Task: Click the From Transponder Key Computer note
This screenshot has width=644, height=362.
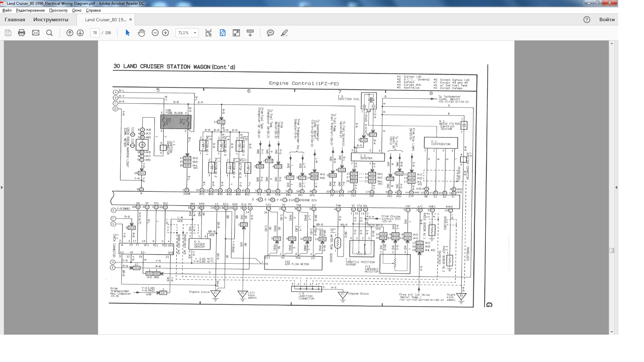Action: point(121,292)
